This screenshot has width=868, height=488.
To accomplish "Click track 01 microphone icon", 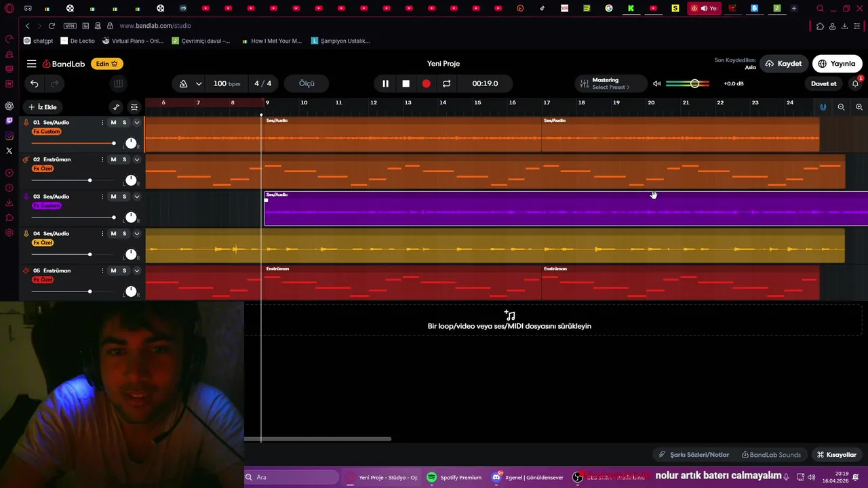I will coord(26,123).
